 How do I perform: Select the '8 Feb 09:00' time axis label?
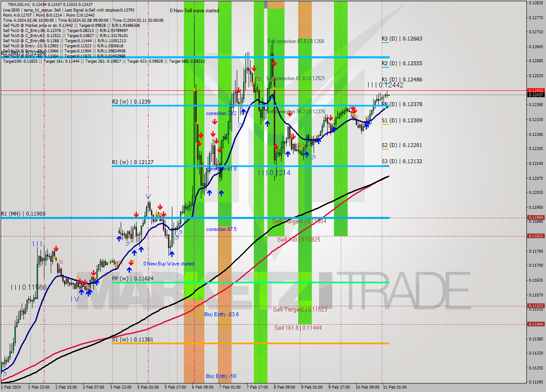coord(285,387)
